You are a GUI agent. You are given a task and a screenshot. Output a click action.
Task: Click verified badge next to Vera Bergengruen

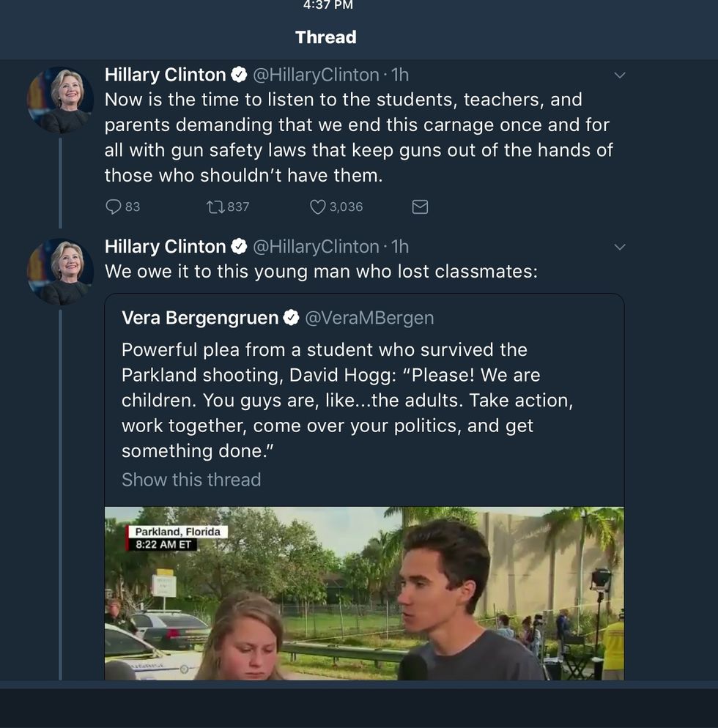pyautogui.click(x=291, y=318)
